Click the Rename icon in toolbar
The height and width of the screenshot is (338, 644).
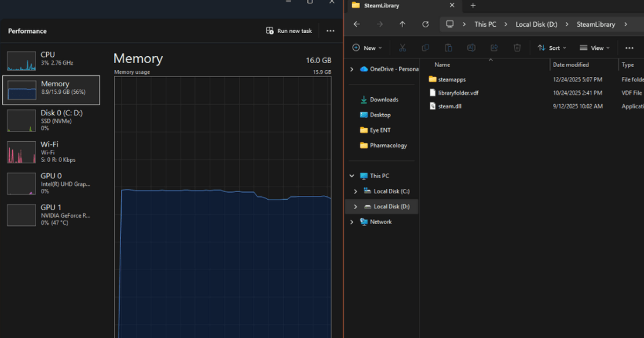(471, 48)
